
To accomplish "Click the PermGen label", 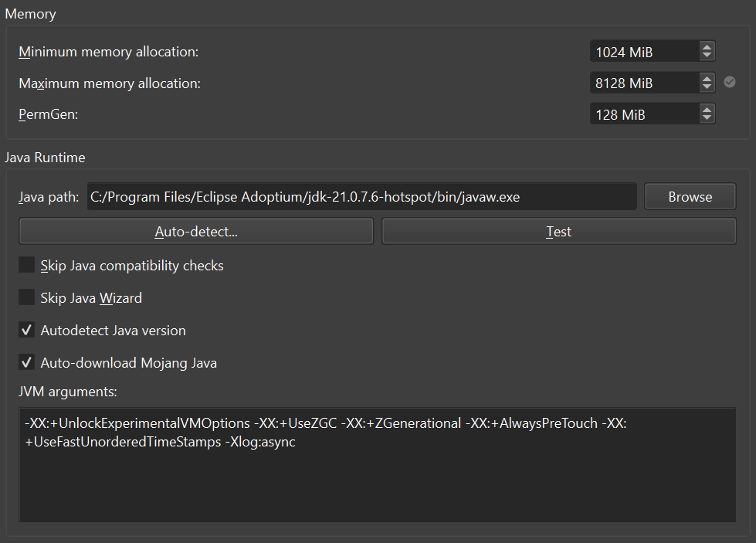I will (x=48, y=115).
